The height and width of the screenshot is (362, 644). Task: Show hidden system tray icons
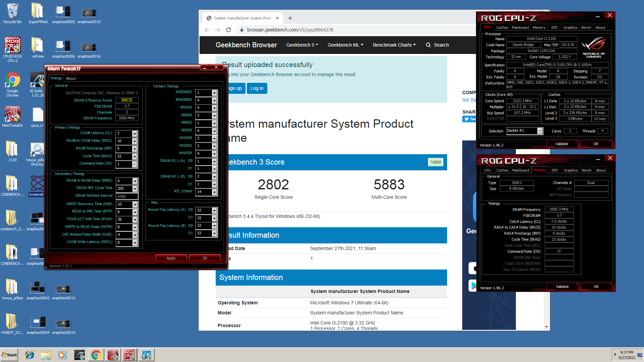615,354
